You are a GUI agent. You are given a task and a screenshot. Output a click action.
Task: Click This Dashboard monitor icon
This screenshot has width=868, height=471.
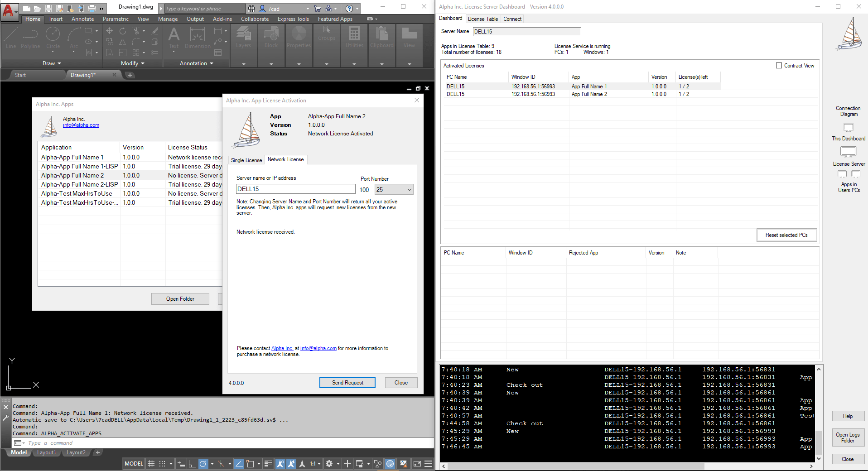pyautogui.click(x=849, y=128)
